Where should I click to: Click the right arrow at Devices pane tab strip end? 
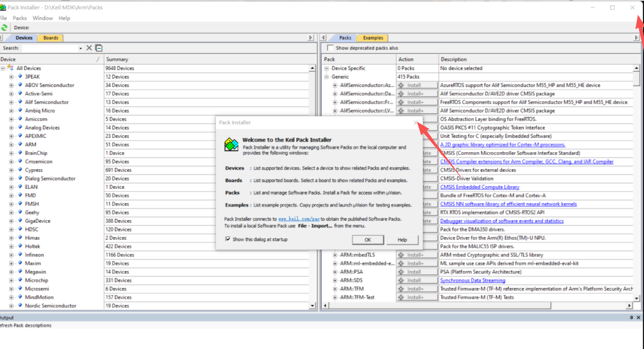point(311,38)
